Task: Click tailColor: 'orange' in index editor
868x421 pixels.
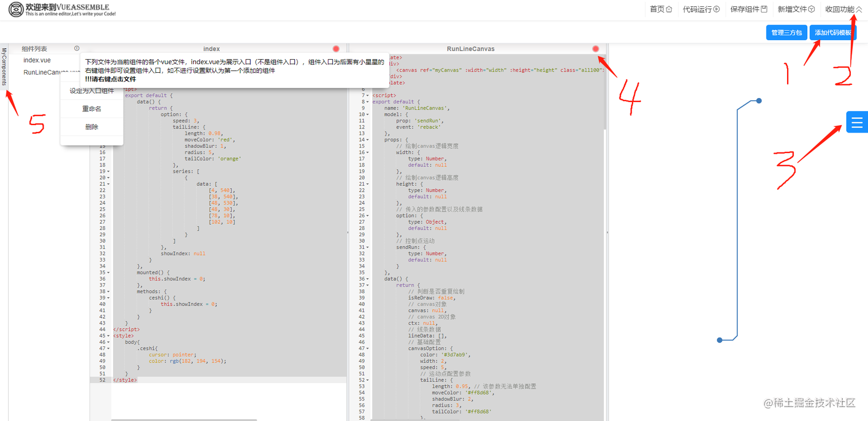Action: point(213,159)
